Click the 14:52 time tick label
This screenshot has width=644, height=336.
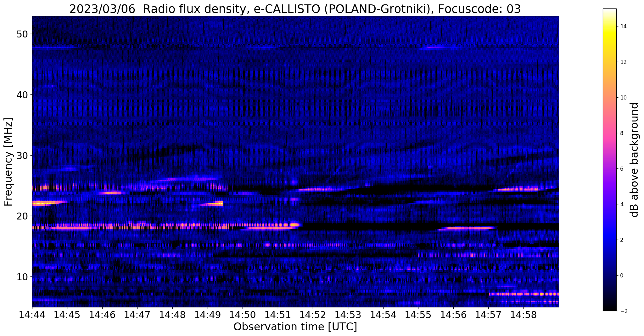313,314
